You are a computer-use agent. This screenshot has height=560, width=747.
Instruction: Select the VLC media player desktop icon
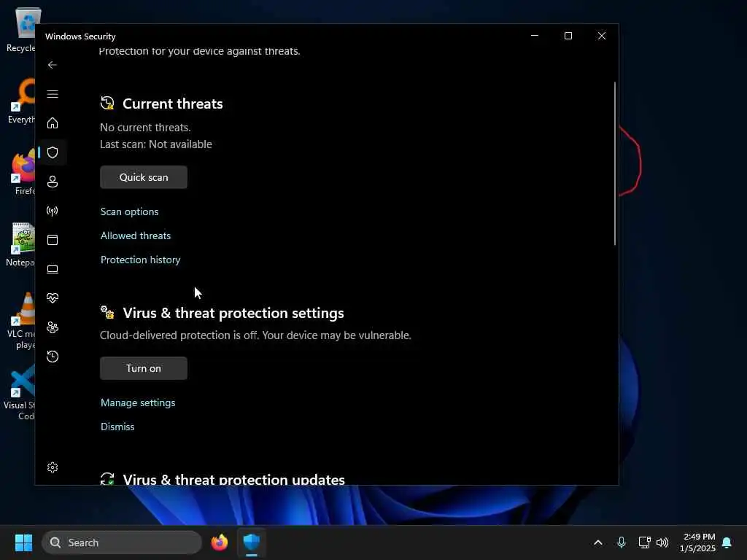point(21,321)
